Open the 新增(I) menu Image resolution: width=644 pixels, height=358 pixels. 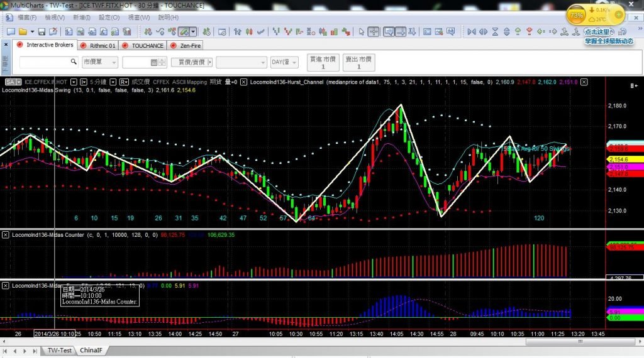click(x=81, y=18)
